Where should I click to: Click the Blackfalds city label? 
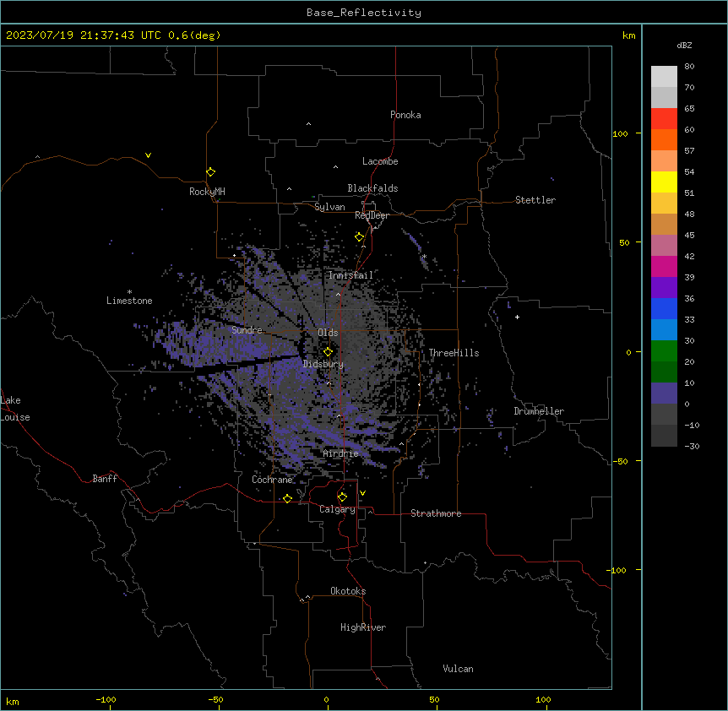372,188
